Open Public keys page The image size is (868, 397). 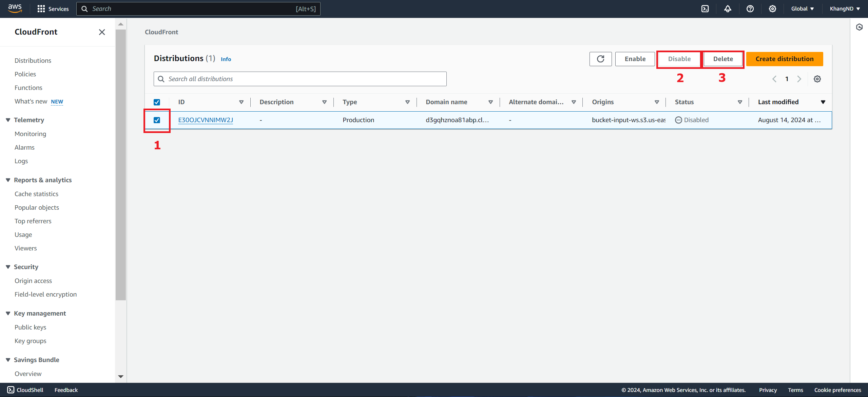coord(30,327)
